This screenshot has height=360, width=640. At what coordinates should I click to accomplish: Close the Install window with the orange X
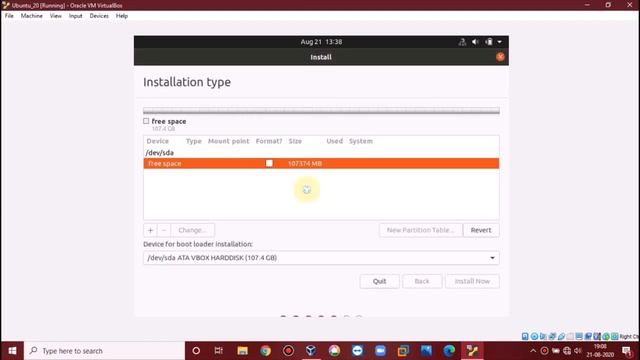point(500,57)
